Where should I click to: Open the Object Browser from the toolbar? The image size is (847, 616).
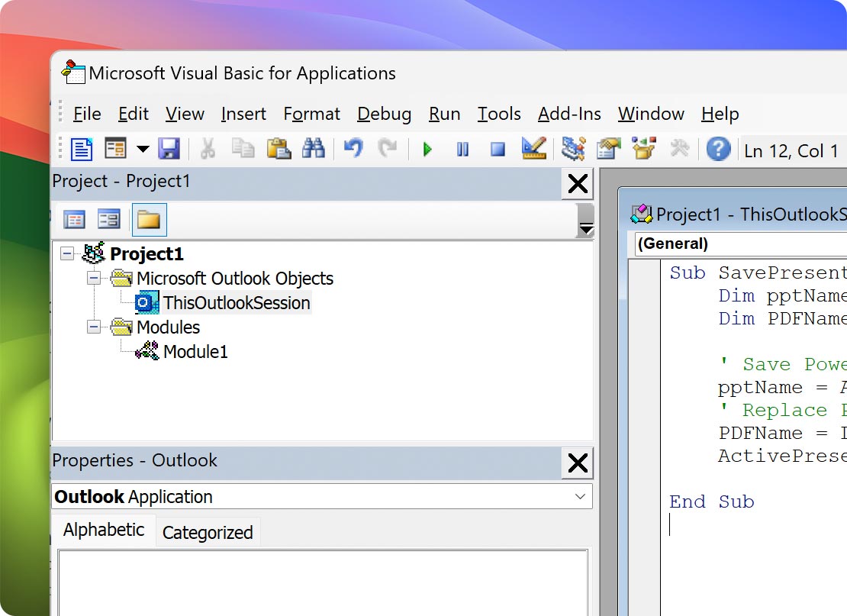pos(641,150)
